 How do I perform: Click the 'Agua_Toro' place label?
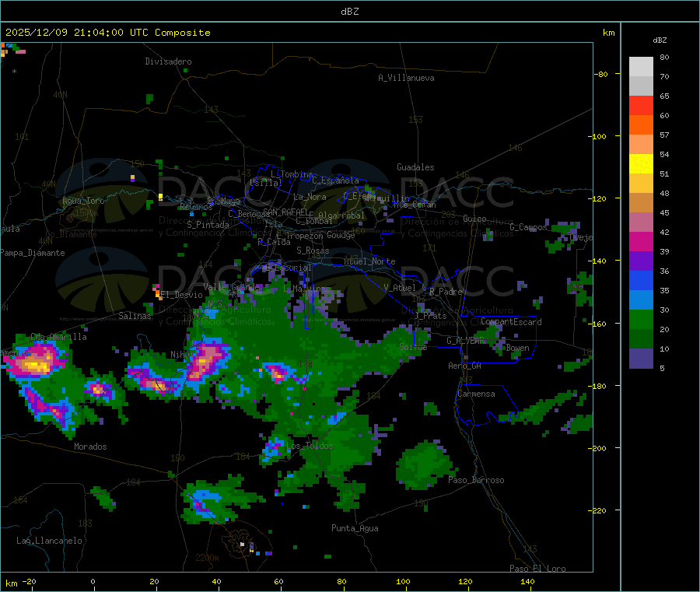click(x=83, y=201)
